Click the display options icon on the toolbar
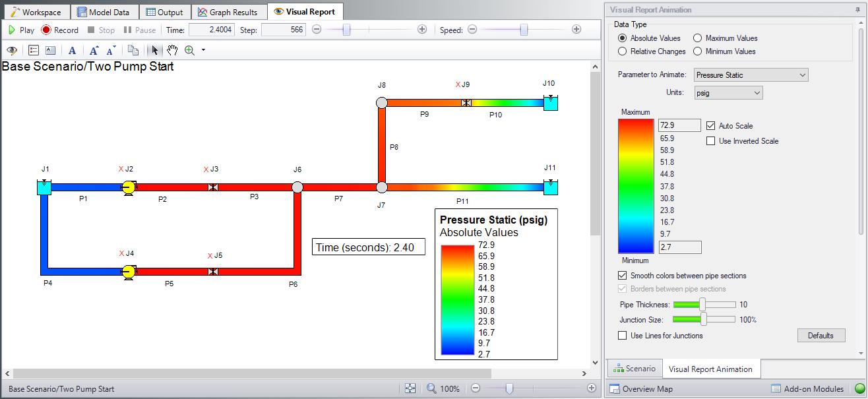 33,49
